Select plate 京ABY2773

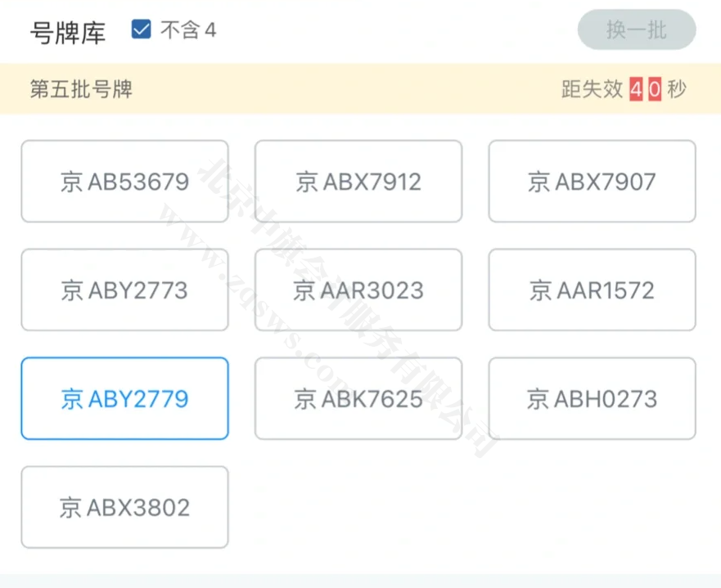pos(124,290)
